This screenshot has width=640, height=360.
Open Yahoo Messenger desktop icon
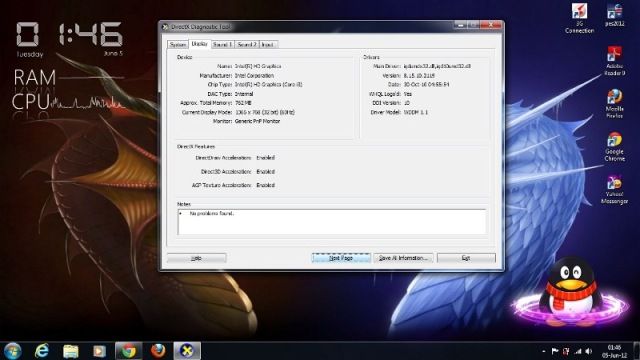tap(614, 190)
